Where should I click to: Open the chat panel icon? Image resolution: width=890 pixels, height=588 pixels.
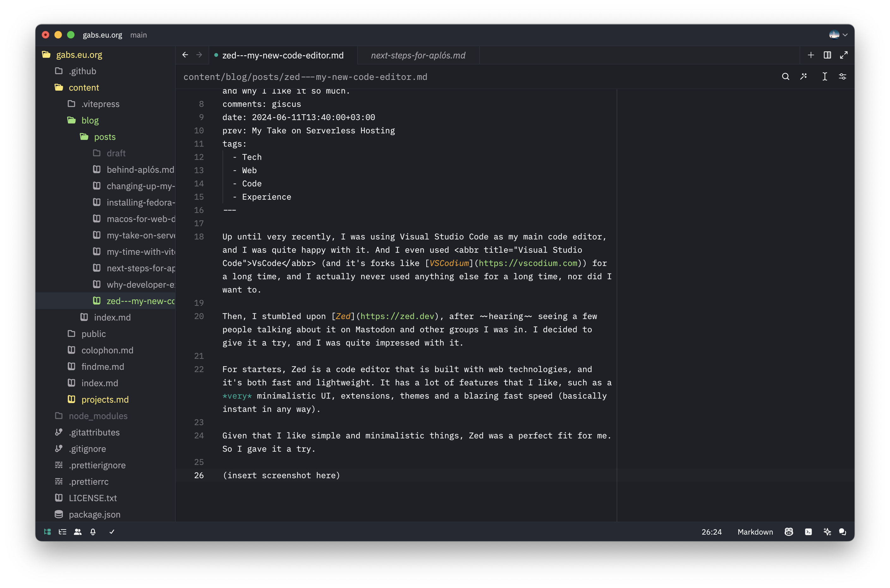tap(843, 532)
